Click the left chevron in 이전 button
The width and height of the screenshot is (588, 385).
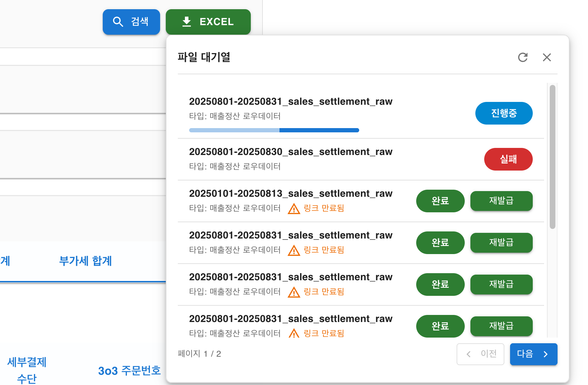pos(469,354)
